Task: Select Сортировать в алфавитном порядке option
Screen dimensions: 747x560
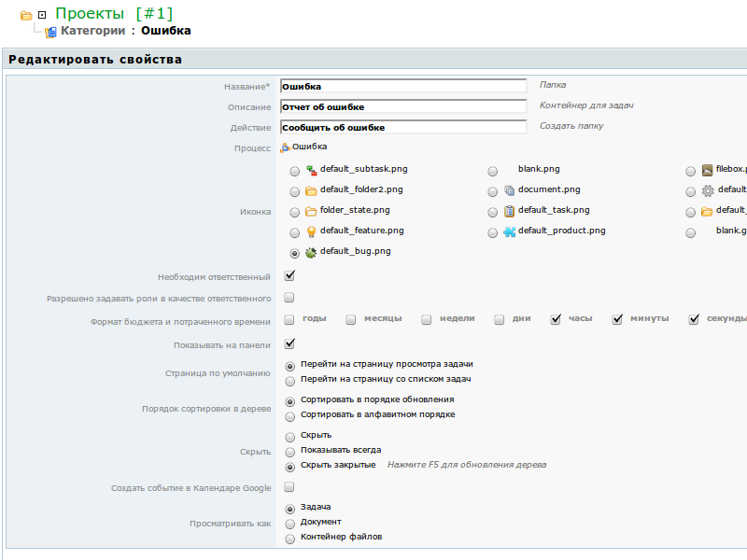Action: [x=290, y=416]
